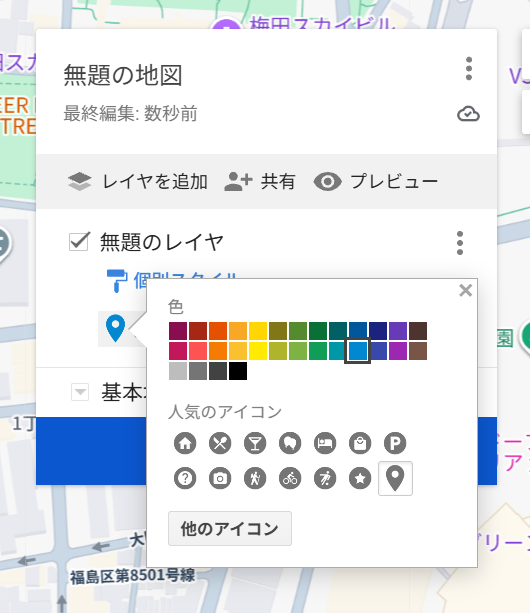The width and height of the screenshot is (530, 613).
Task: Select the cocktail glass icon
Action: pyautogui.click(x=255, y=443)
